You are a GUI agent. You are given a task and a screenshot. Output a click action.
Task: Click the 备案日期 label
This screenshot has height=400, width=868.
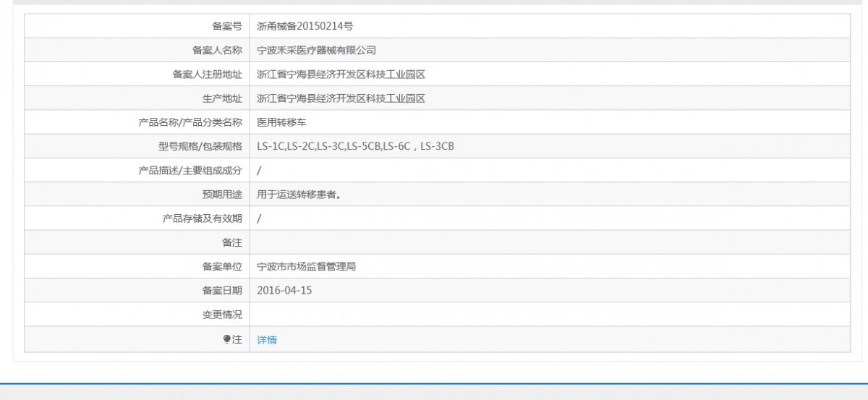point(222,290)
